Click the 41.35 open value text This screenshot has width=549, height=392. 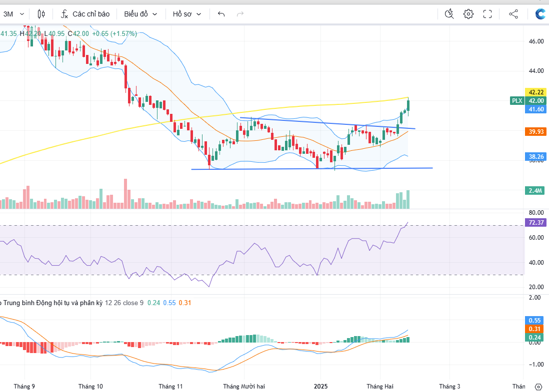8,33
